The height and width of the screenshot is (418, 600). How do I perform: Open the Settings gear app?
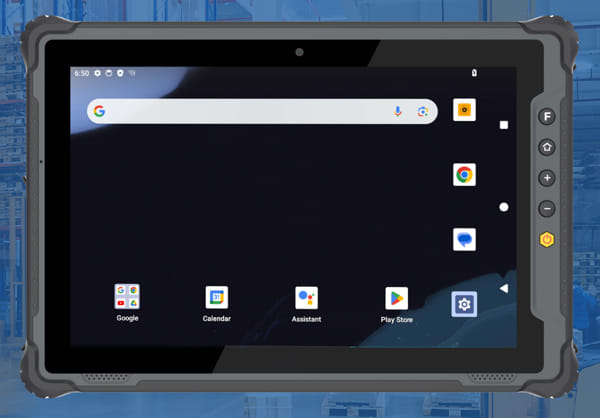point(464,304)
